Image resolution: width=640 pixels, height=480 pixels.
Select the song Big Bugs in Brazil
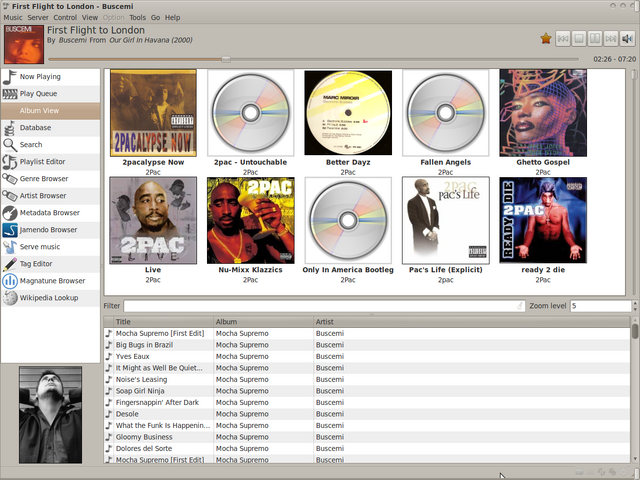pos(367,345)
